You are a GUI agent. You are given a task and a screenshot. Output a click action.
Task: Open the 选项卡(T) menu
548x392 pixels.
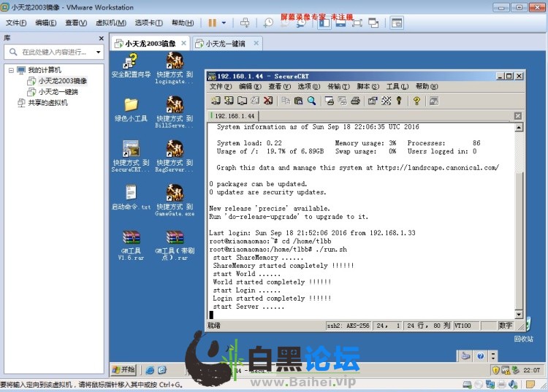point(149,23)
